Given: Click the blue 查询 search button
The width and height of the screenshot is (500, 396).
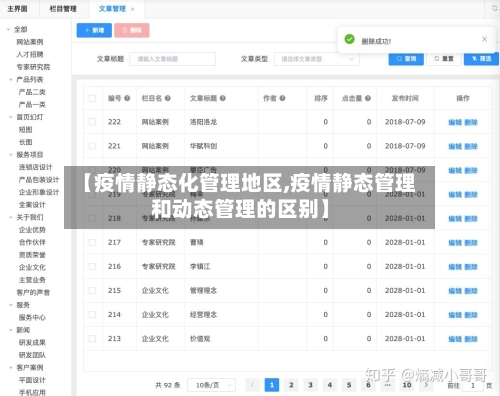Looking at the screenshot, I should click(x=406, y=59).
